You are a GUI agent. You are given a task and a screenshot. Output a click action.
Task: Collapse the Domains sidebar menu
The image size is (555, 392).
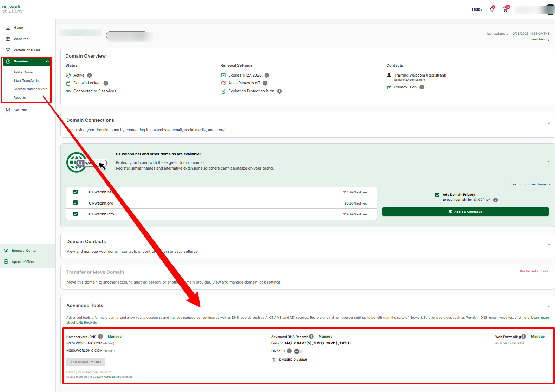tap(47, 61)
